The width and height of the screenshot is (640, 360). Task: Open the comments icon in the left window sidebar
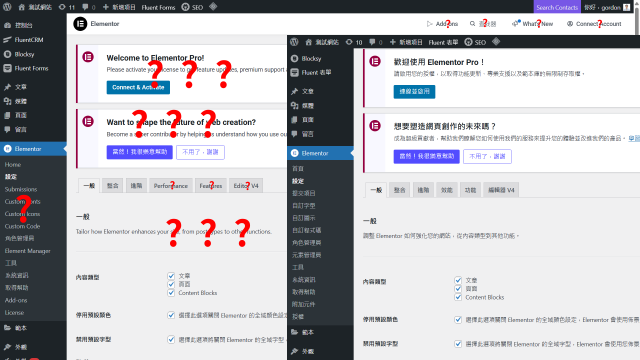coord(7,129)
